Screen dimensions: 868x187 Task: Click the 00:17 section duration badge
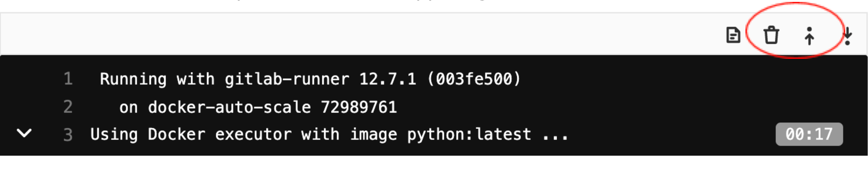click(x=809, y=134)
